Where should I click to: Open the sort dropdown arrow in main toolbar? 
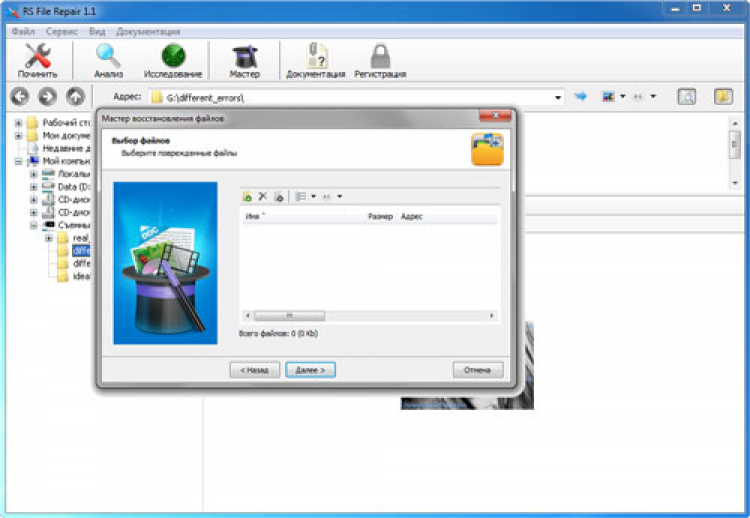(653, 97)
